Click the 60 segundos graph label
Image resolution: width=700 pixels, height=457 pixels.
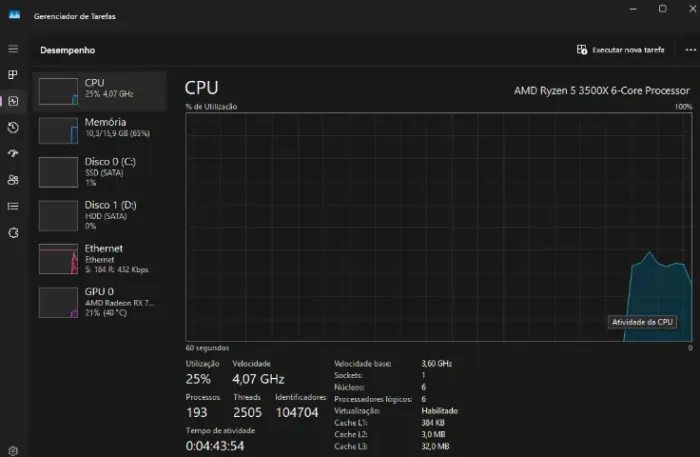(x=207, y=348)
